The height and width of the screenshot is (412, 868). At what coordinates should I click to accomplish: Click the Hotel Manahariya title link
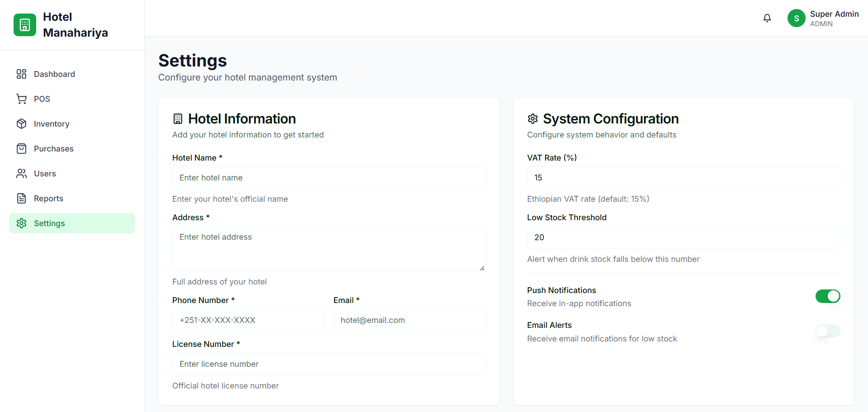[x=75, y=25]
